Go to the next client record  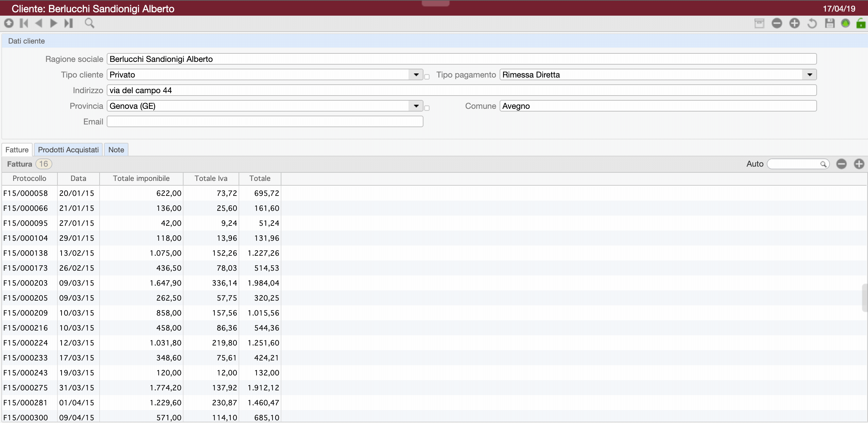[x=53, y=23]
